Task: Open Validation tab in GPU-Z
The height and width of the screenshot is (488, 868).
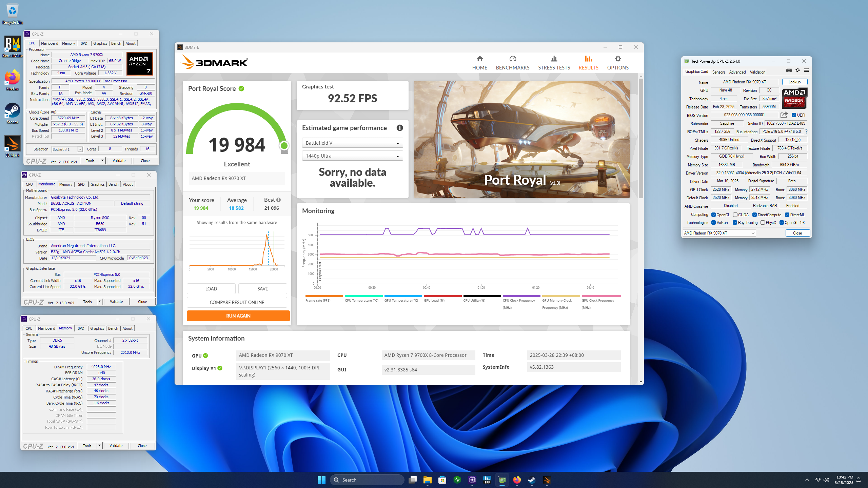Action: 757,72
